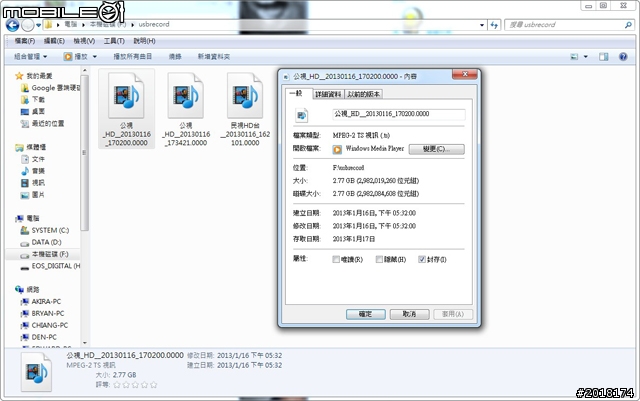Click the rating stars in details pane
The image size is (640, 401).
pos(135,385)
